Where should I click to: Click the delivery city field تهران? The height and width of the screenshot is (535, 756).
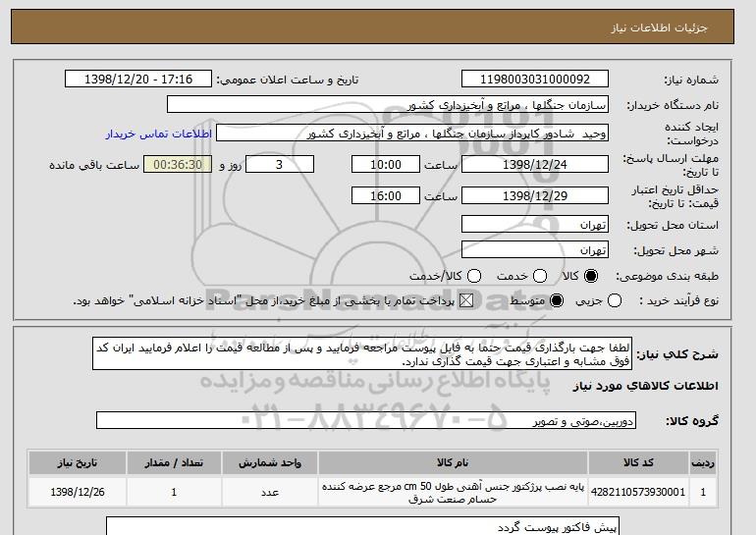click(x=535, y=249)
